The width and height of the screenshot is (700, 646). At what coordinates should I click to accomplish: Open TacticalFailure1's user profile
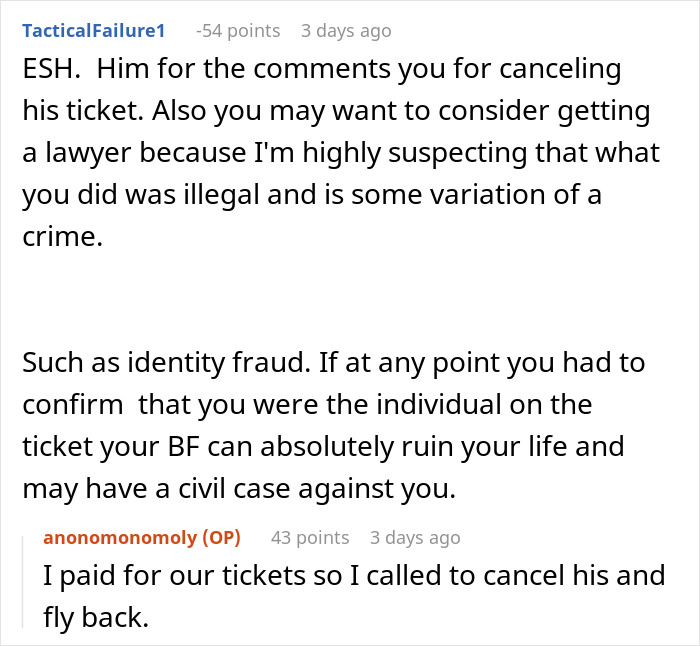pos(93,31)
